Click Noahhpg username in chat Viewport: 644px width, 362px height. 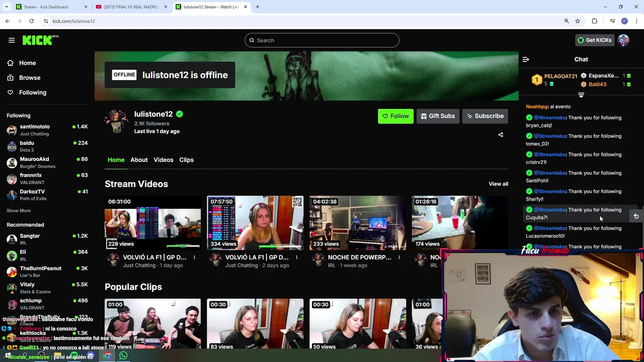click(x=537, y=107)
